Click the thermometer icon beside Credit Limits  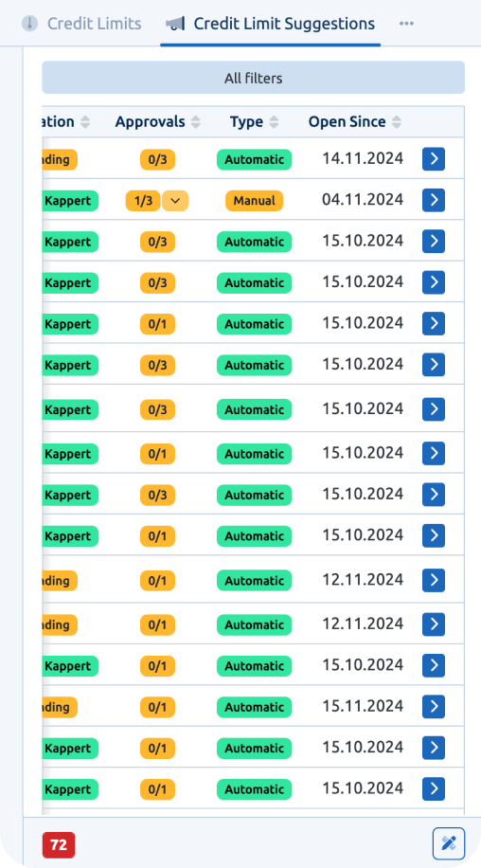pos(30,24)
